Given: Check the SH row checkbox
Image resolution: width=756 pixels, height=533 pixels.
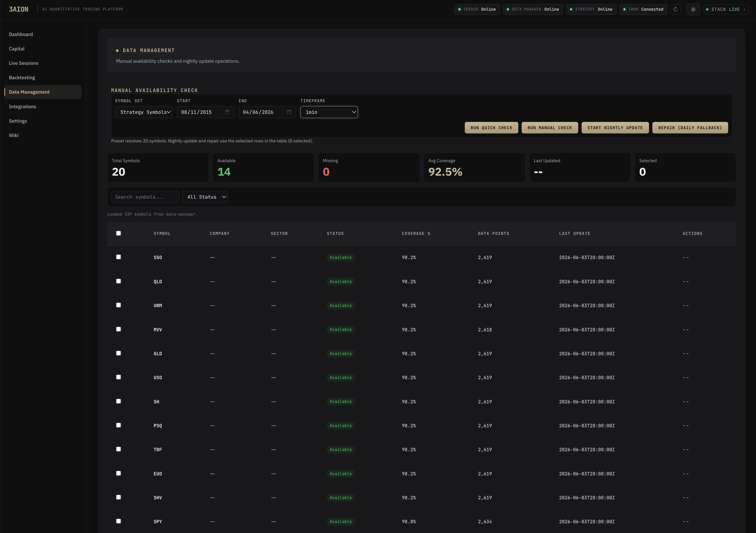Looking at the screenshot, I should click(x=119, y=401).
